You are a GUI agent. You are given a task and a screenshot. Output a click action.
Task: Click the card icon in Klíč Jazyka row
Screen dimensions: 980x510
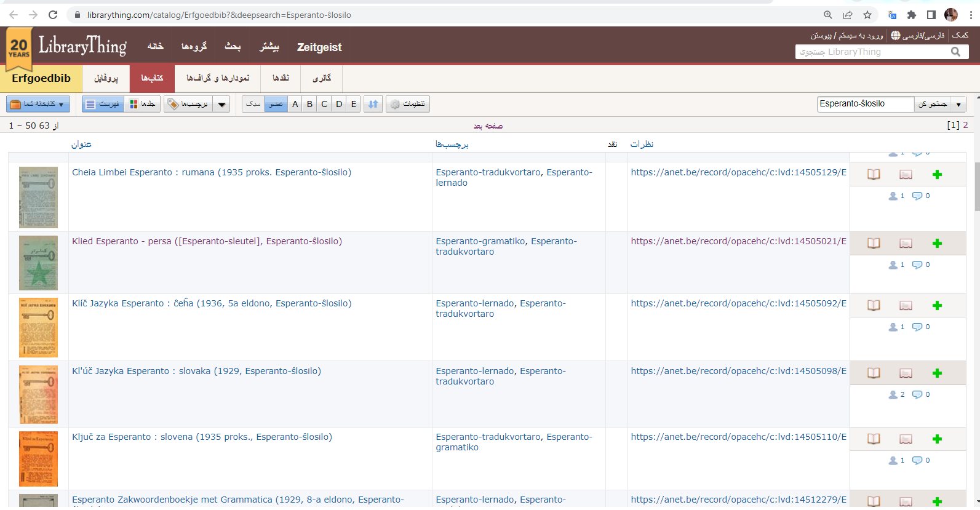tap(906, 306)
